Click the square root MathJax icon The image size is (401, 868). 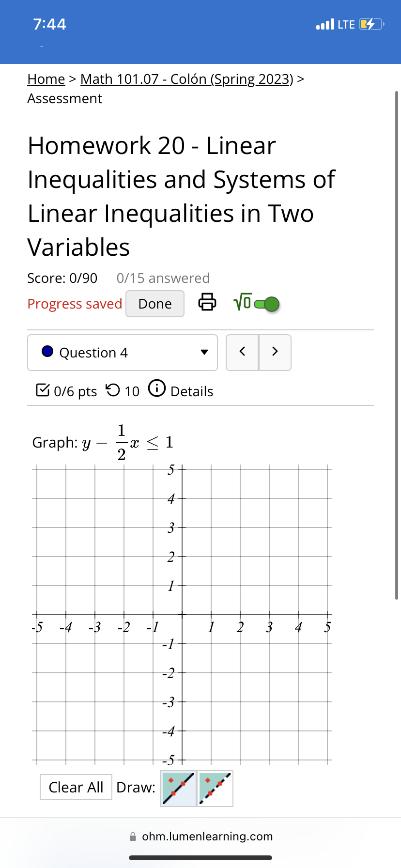click(x=242, y=303)
